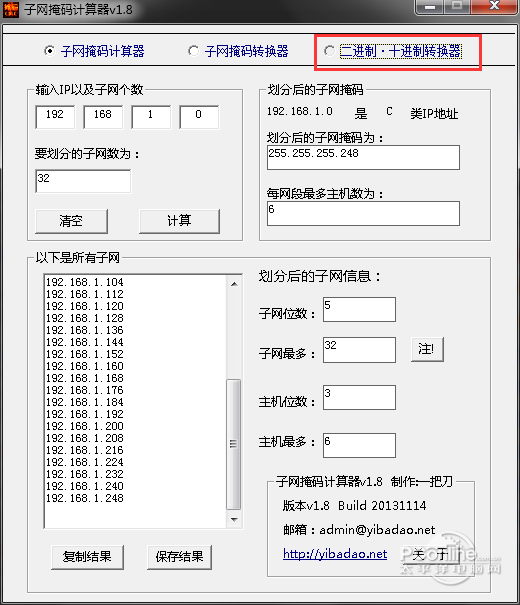
Task: Select 192.168.1.160 in subnet list
Action: (x=84, y=366)
